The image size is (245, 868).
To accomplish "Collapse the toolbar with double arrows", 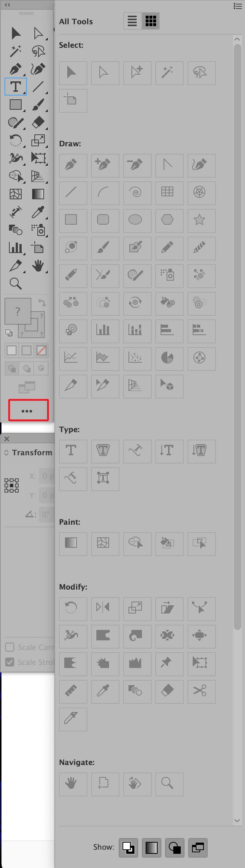I will [7, 5].
